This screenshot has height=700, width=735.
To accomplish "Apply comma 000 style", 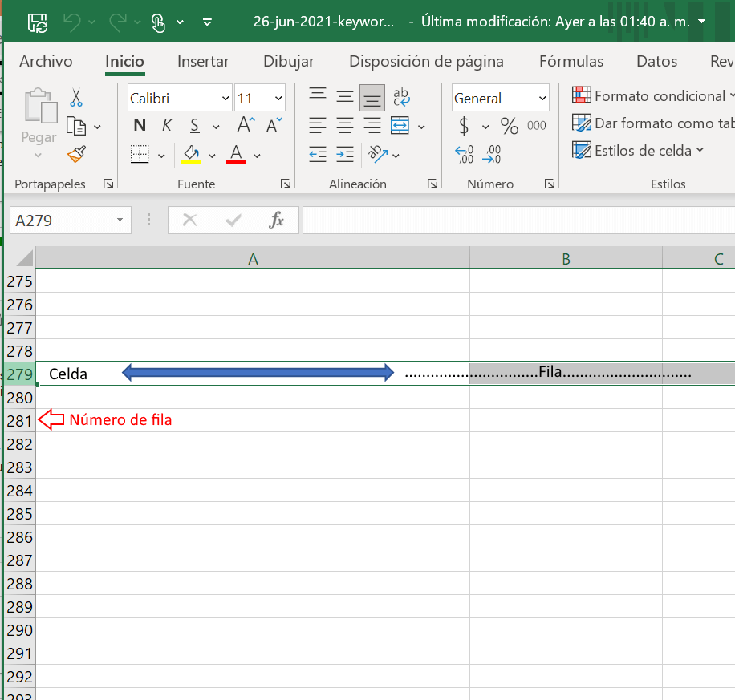I will tap(536, 126).
